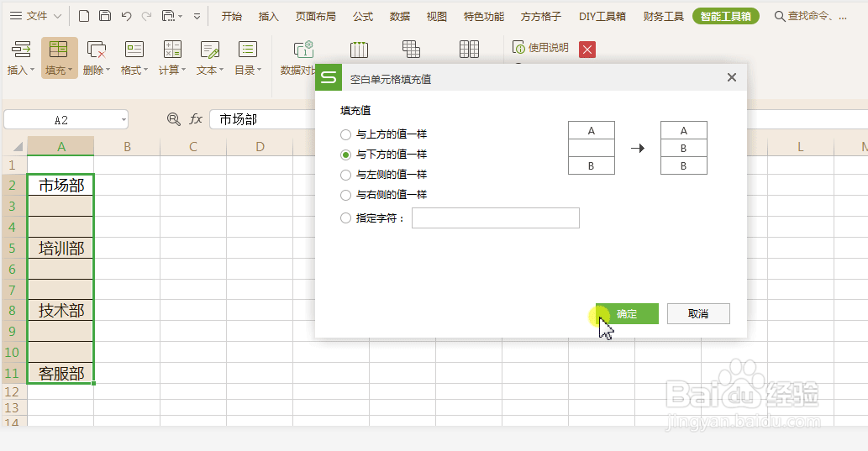Viewport: 868px width, 451px height.
Task: Switch to the DIY工具箱 tab
Action: tap(602, 17)
